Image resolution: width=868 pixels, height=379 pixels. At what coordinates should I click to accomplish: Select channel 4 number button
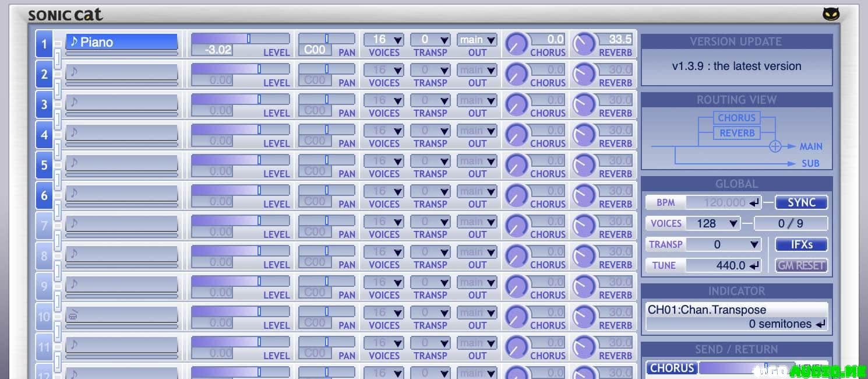[44, 135]
